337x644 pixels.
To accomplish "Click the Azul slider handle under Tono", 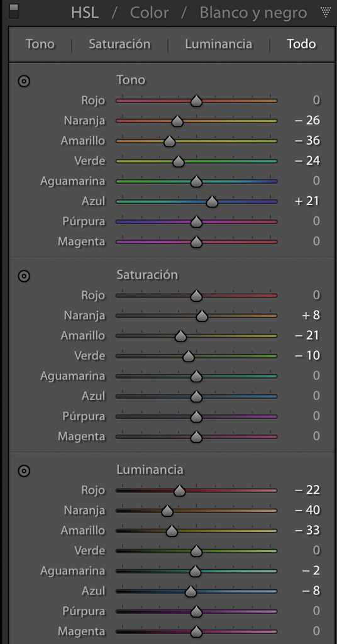I will point(212,201).
